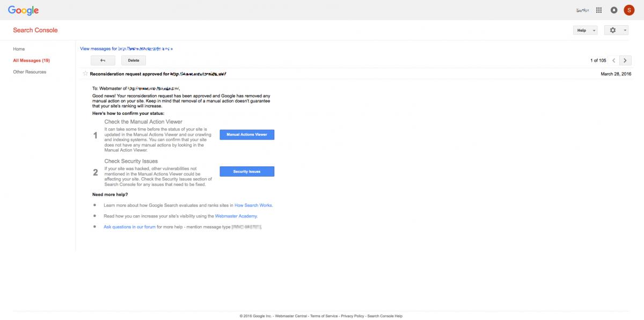Screen dimensions: 644x320
Task: Click Ask questions in our forum link
Action: (129, 227)
